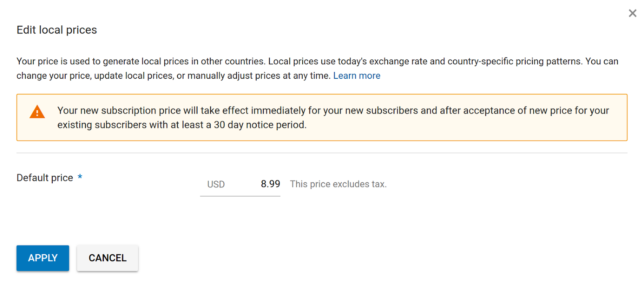Cancel editing local prices

tap(107, 258)
